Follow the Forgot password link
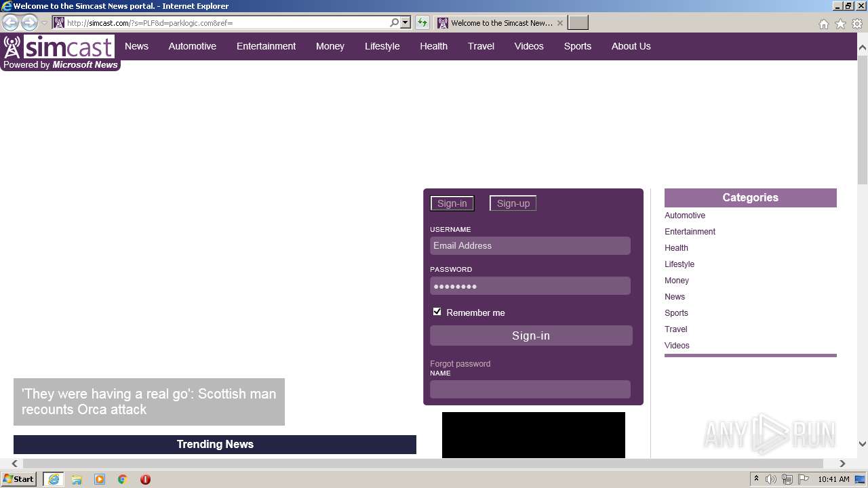 pyautogui.click(x=460, y=364)
